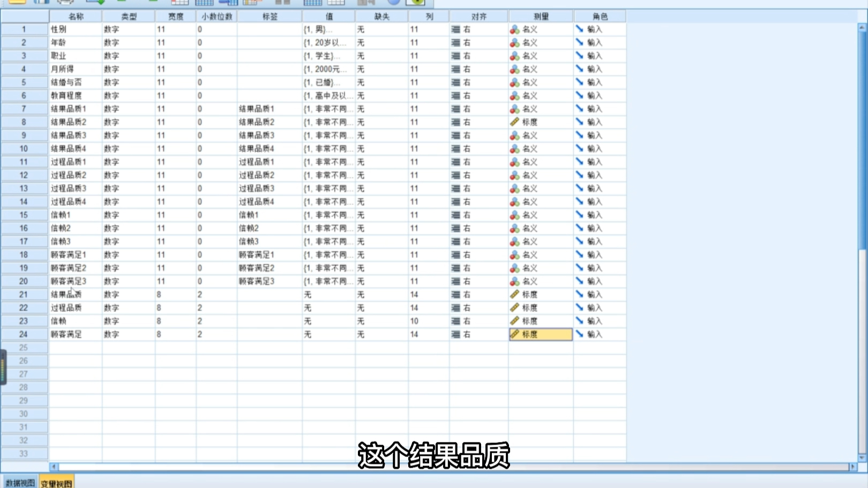
Task: Click the value cell {1, 20岁以...
Action: 328,43
